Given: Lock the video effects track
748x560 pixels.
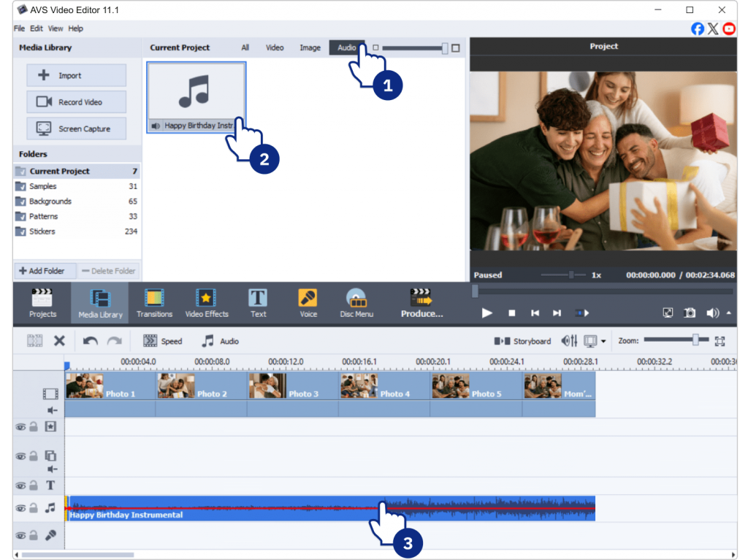Looking at the screenshot, I should (x=34, y=426).
